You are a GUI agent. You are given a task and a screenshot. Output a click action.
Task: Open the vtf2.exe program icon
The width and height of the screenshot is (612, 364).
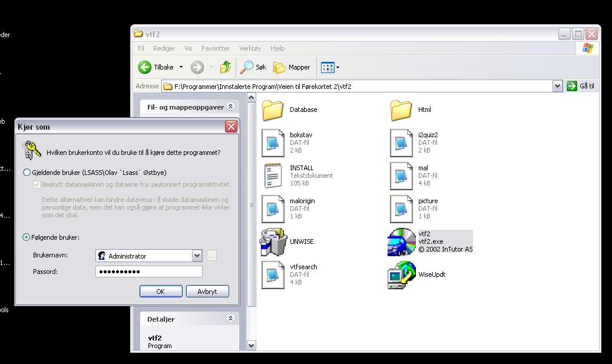point(401,241)
